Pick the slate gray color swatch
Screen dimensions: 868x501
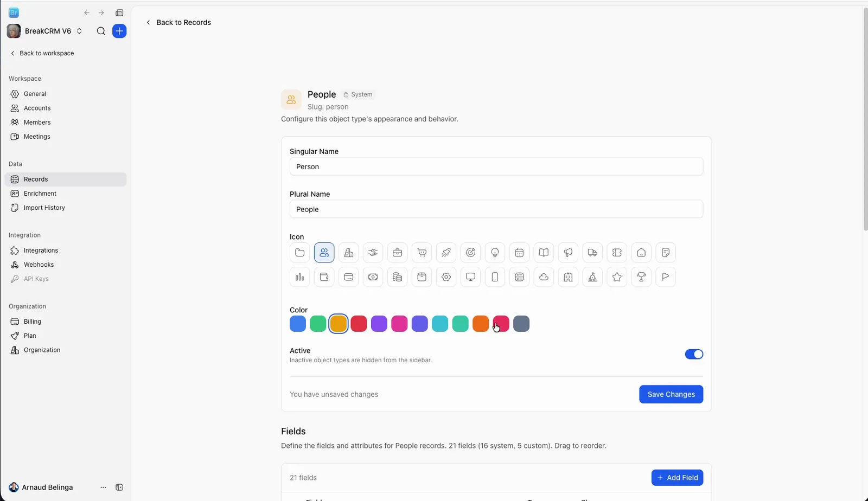[521, 324]
